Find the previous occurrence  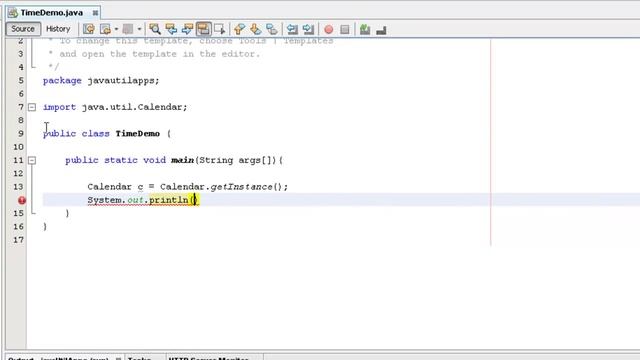[x=171, y=29]
